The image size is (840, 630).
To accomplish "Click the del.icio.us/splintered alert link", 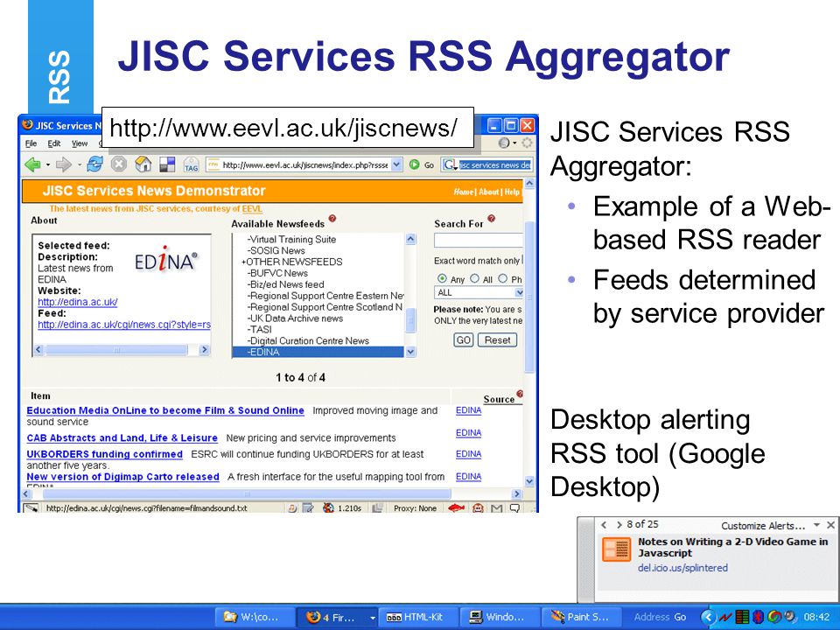I will [x=682, y=568].
